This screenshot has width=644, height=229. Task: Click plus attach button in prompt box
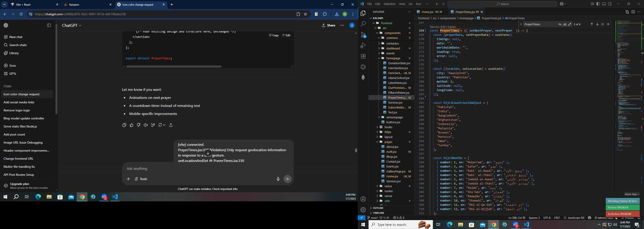(x=128, y=179)
